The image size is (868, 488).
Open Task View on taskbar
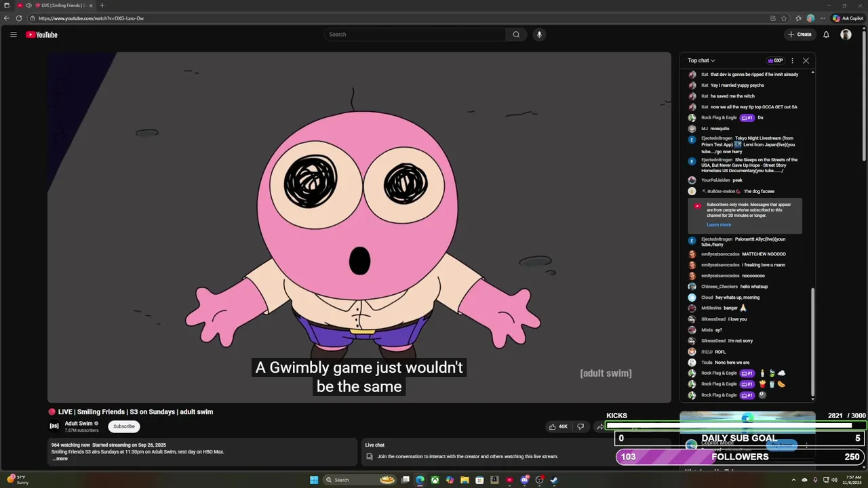coord(406,480)
